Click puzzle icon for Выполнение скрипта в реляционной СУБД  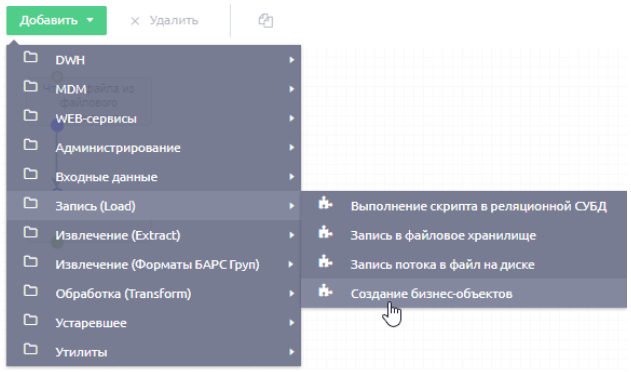(325, 203)
